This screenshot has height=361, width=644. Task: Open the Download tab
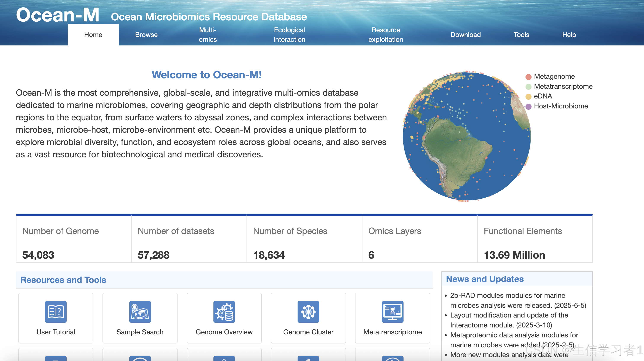click(466, 35)
